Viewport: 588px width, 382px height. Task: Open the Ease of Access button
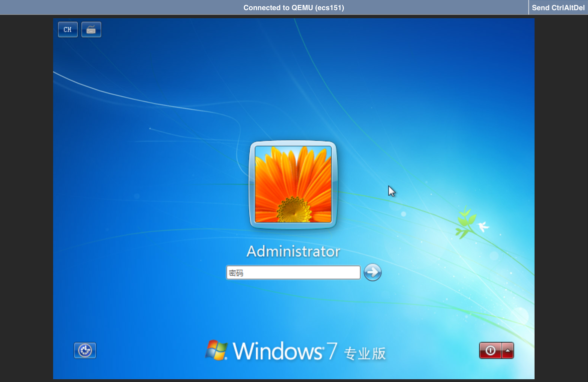click(x=85, y=350)
